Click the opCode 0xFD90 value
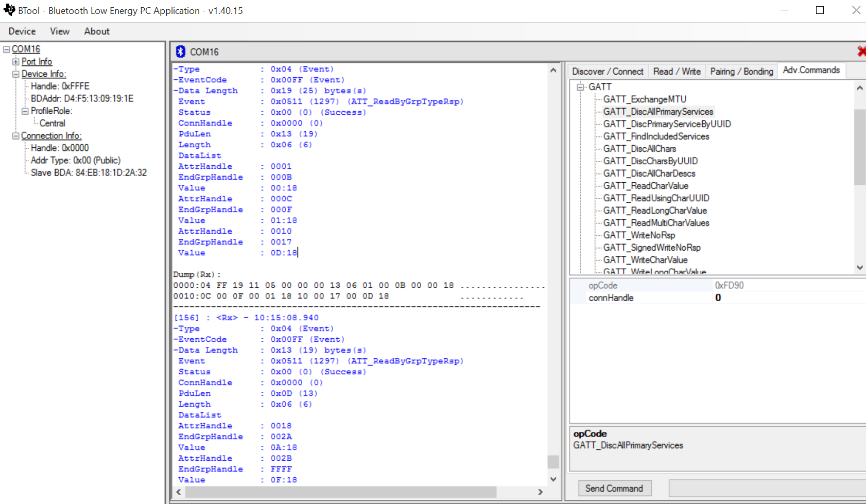 pyautogui.click(x=729, y=285)
